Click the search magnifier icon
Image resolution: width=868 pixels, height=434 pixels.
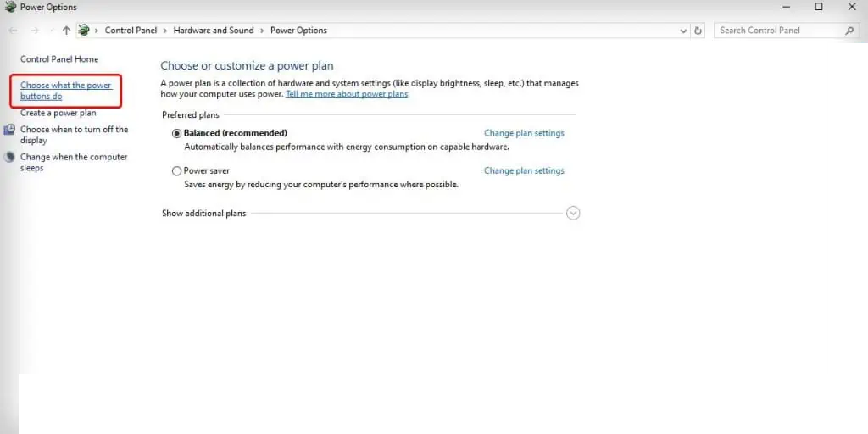850,31
